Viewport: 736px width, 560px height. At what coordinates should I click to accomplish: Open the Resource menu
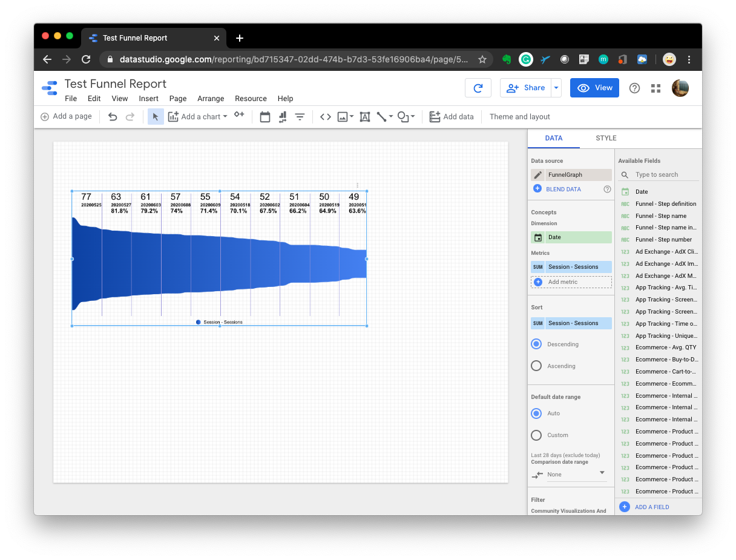coord(251,98)
